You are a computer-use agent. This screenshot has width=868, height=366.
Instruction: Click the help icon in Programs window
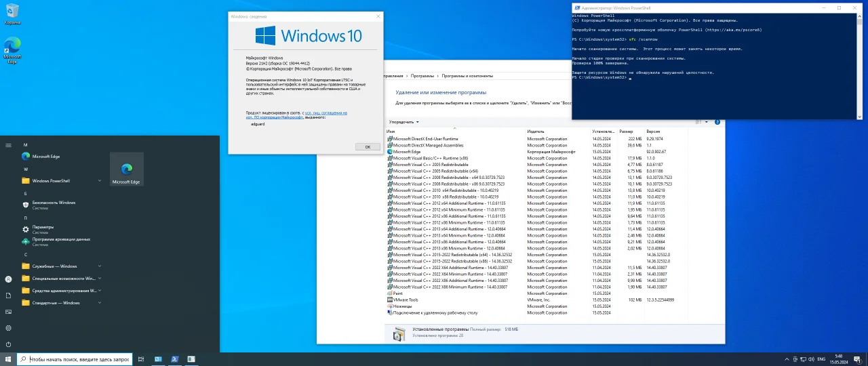tap(717, 122)
